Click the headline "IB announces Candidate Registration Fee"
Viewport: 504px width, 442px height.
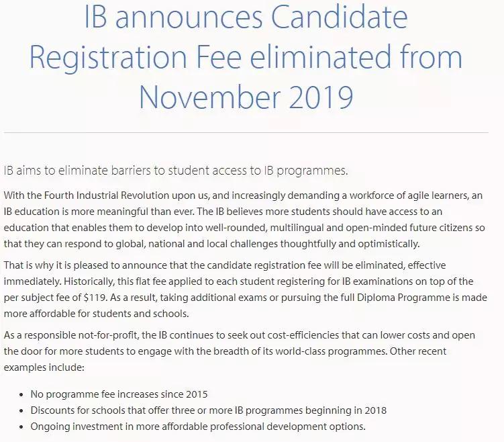pyautogui.click(x=246, y=19)
